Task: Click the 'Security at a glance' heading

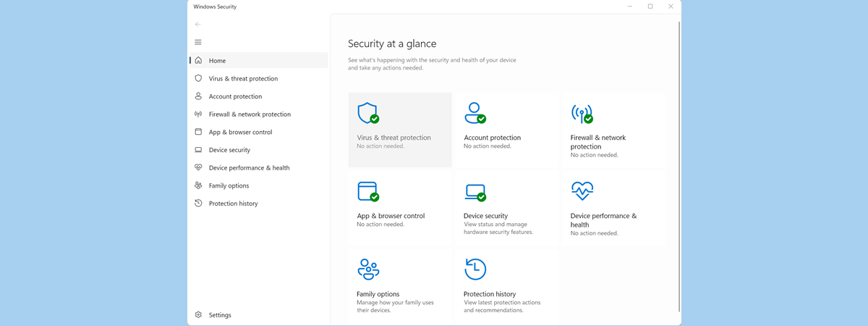Action: click(x=392, y=43)
